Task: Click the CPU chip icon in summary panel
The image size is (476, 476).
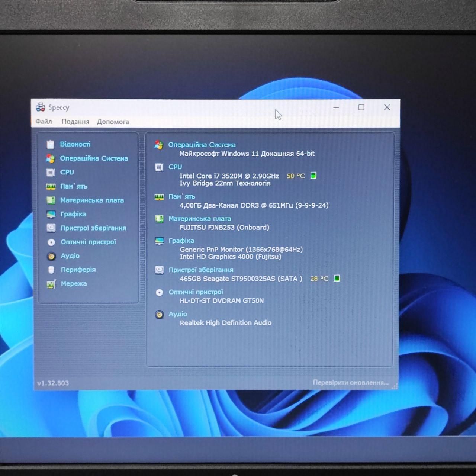Action: click(x=159, y=167)
